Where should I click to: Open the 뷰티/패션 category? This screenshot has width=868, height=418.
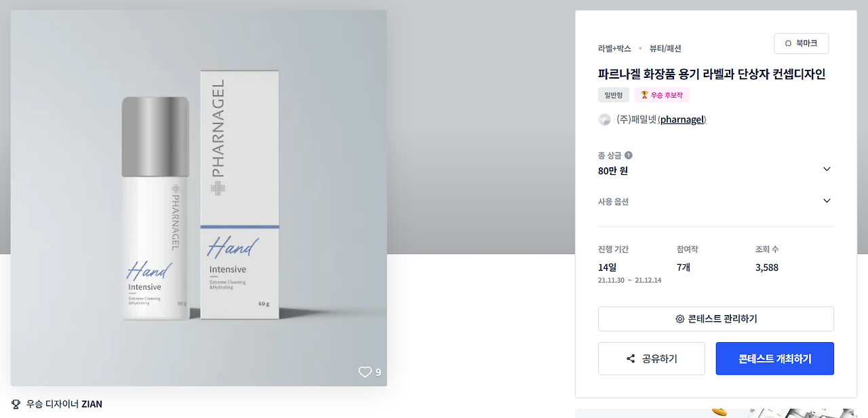(x=665, y=49)
